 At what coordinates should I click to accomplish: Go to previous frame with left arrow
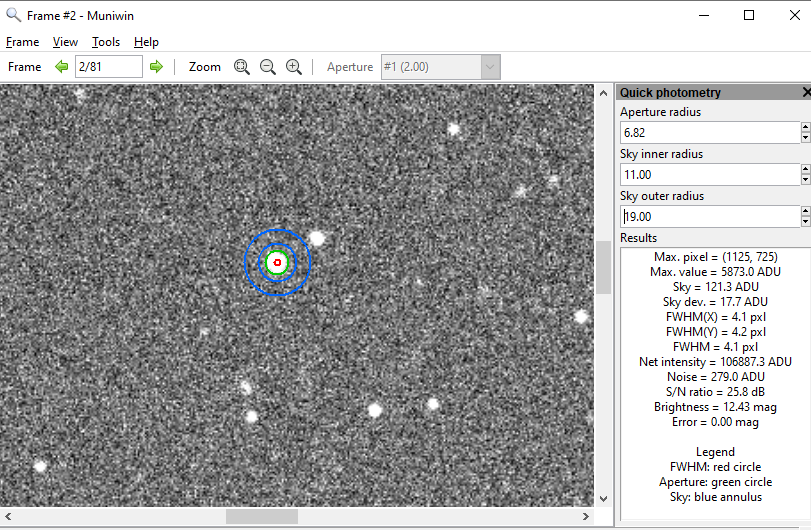click(x=62, y=67)
